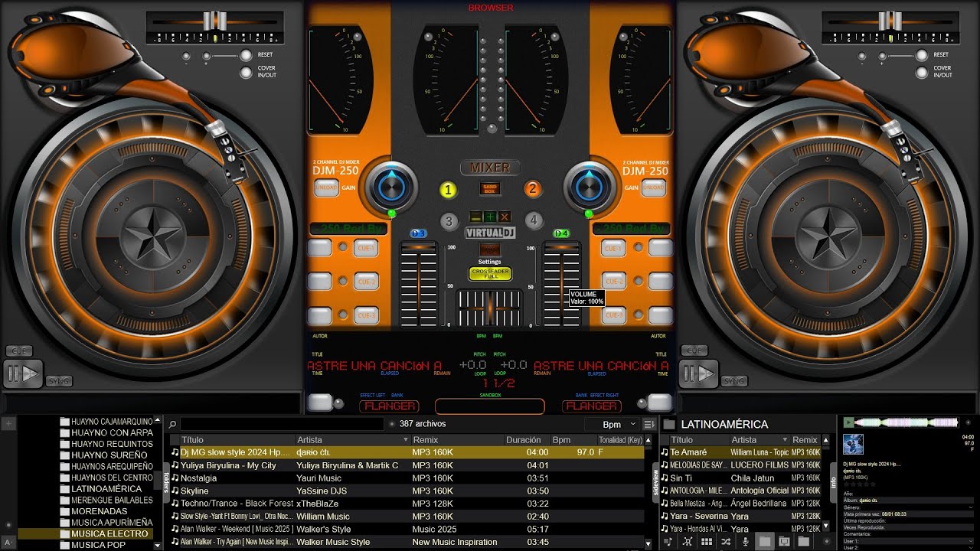This screenshot has width=980, height=551.
Task: Toggle the left deck CUE-2 hot cue
Action: tap(366, 282)
